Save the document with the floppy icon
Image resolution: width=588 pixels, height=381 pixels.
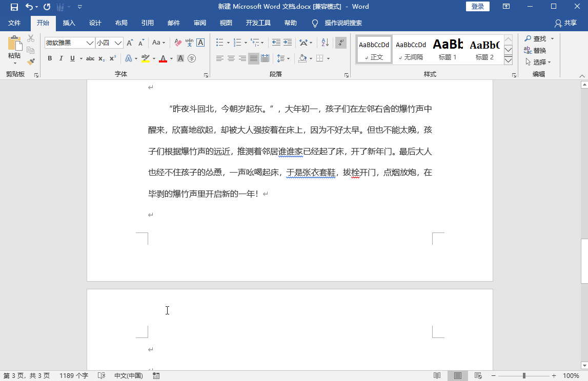click(x=14, y=7)
